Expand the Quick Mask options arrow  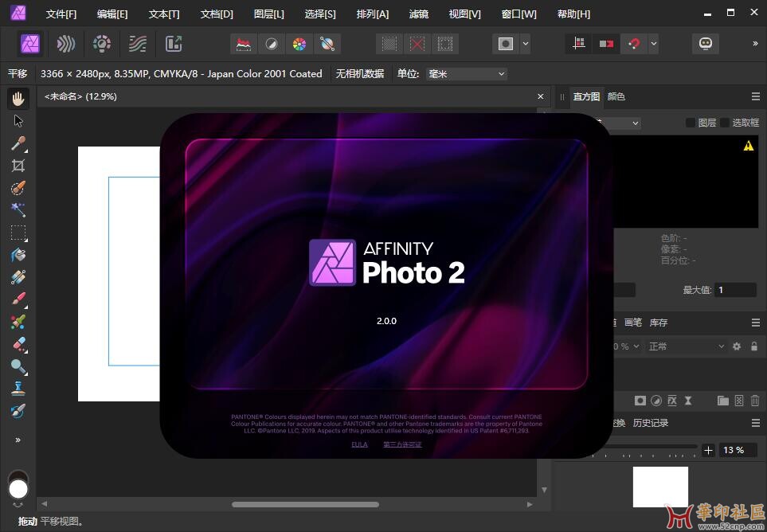pyautogui.click(x=526, y=44)
